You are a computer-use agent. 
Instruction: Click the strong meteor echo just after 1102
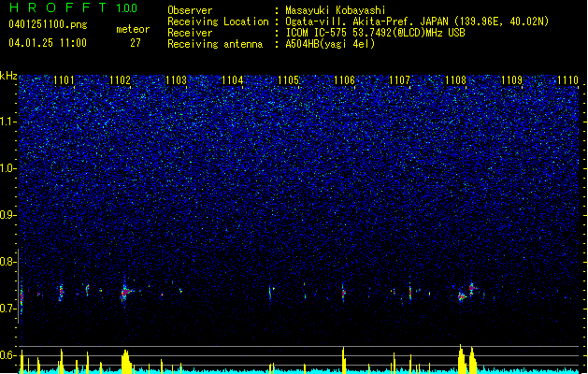pos(126,291)
